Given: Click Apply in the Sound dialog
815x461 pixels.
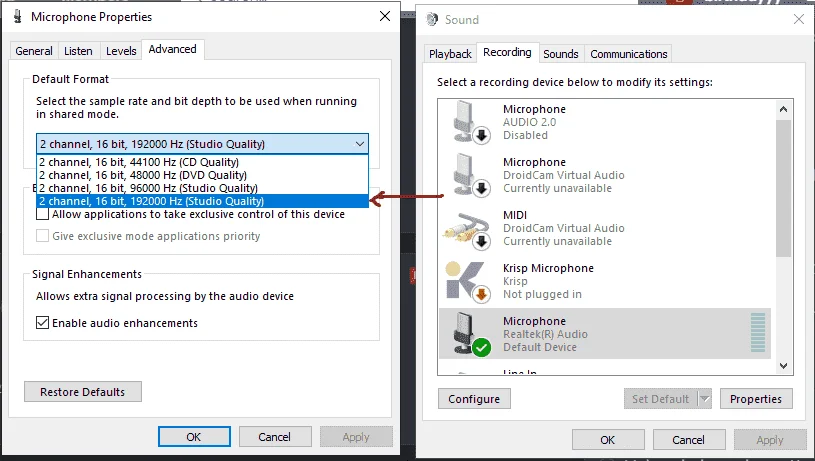Looking at the screenshot, I should [770, 440].
